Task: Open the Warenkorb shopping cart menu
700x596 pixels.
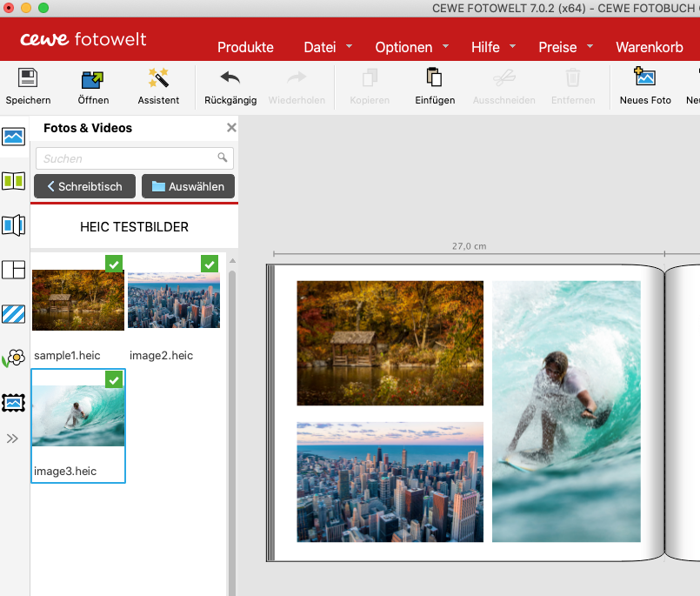Action: 649,47
